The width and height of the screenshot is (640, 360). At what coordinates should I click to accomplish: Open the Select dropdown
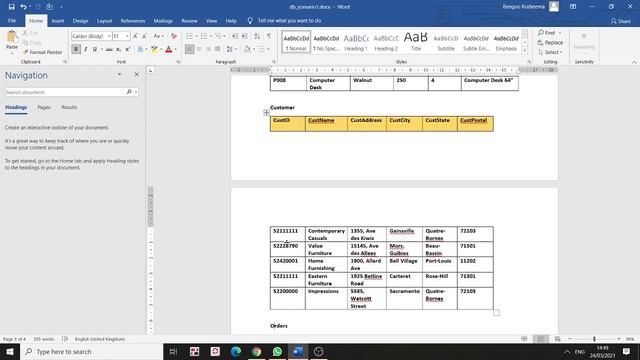[x=550, y=52]
